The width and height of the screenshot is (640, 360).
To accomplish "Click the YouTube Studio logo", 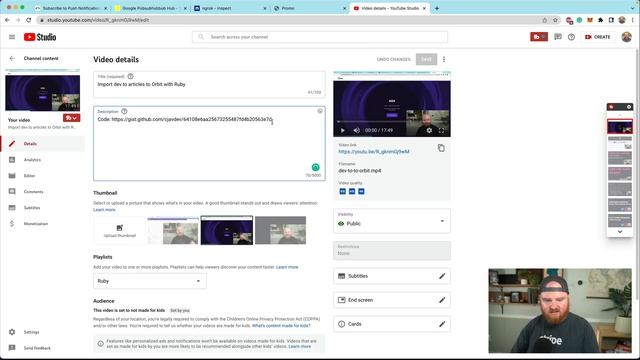I will click(40, 37).
